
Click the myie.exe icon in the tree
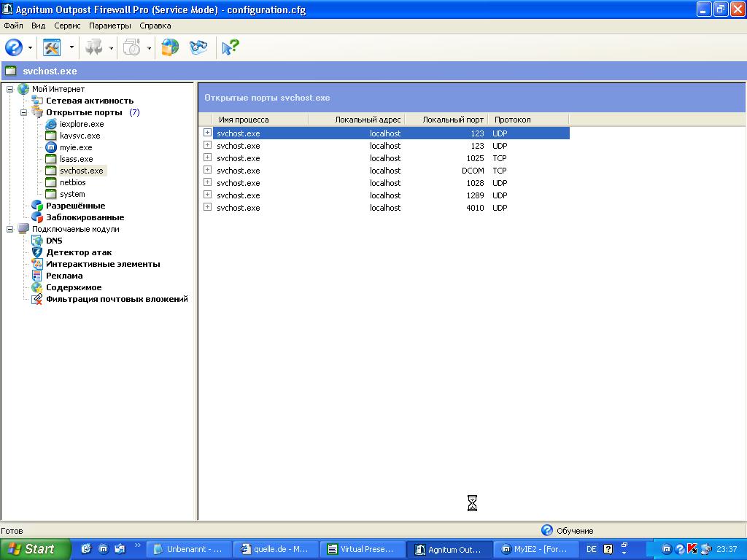[x=51, y=147]
